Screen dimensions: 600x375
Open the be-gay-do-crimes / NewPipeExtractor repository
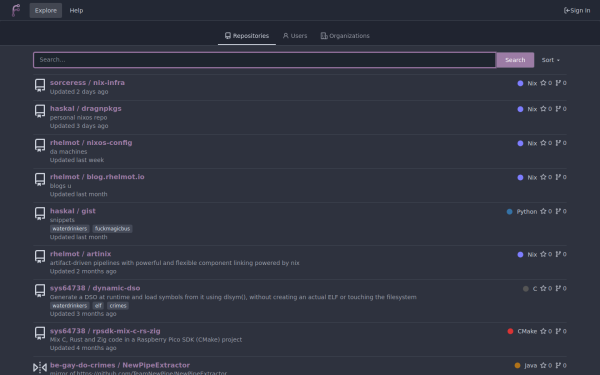120,365
